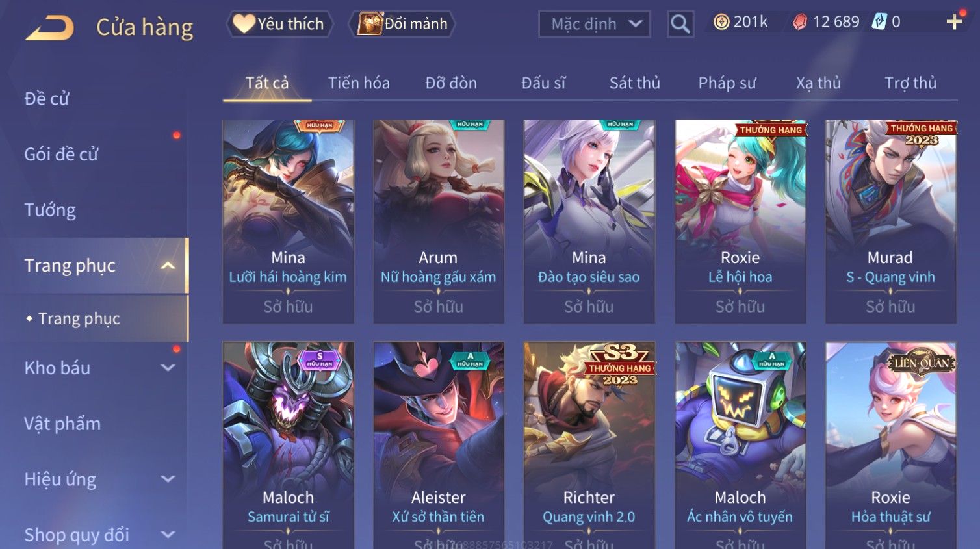Select Maloch Samurai tử sĩ skin card
This screenshot has width=980, height=549.
(288, 446)
